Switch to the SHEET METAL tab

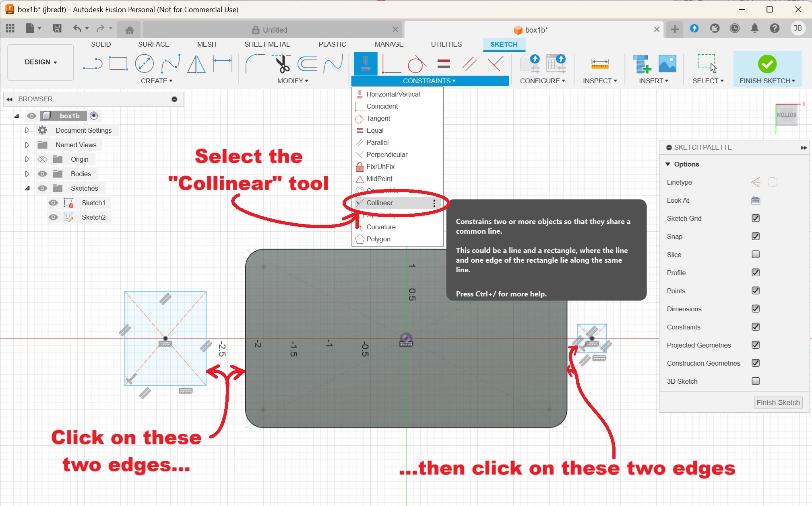[x=267, y=44]
